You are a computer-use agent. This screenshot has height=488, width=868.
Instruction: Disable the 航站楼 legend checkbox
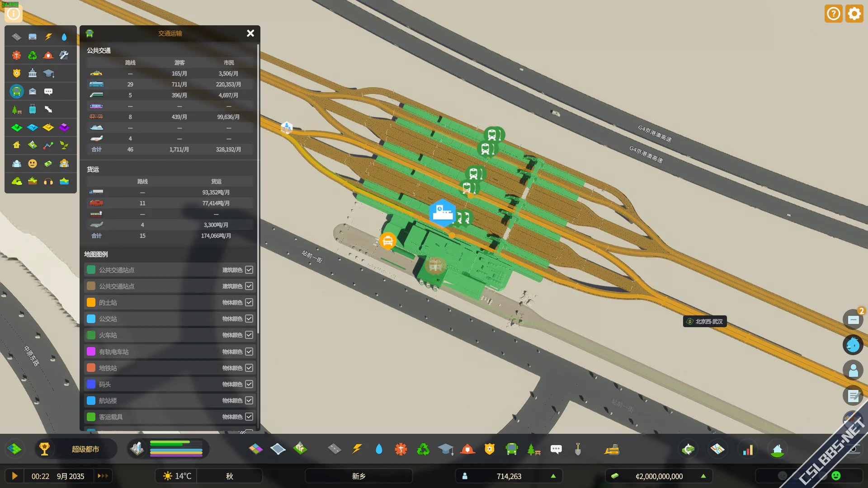tap(249, 400)
